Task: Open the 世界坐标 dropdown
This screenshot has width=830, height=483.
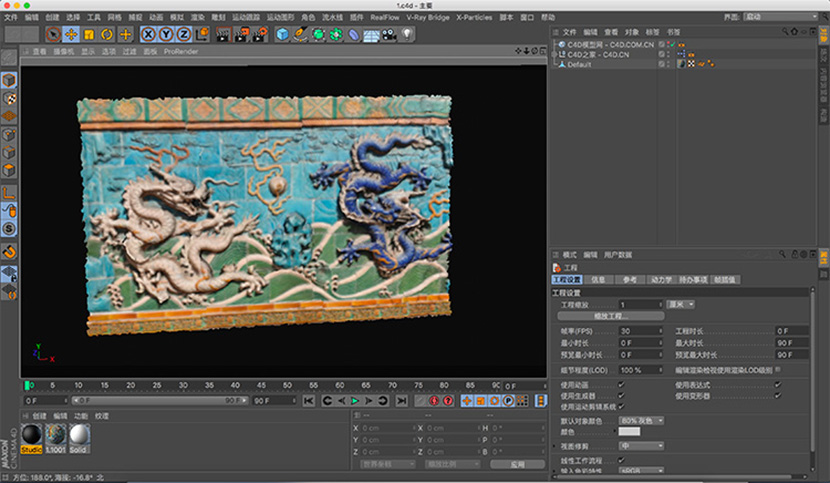Action: point(387,464)
